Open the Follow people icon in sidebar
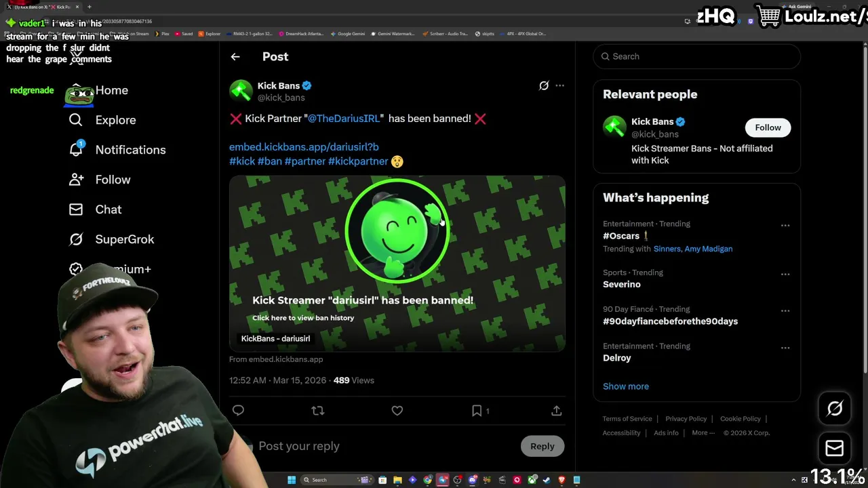The width and height of the screenshot is (868, 488). pos(76,180)
